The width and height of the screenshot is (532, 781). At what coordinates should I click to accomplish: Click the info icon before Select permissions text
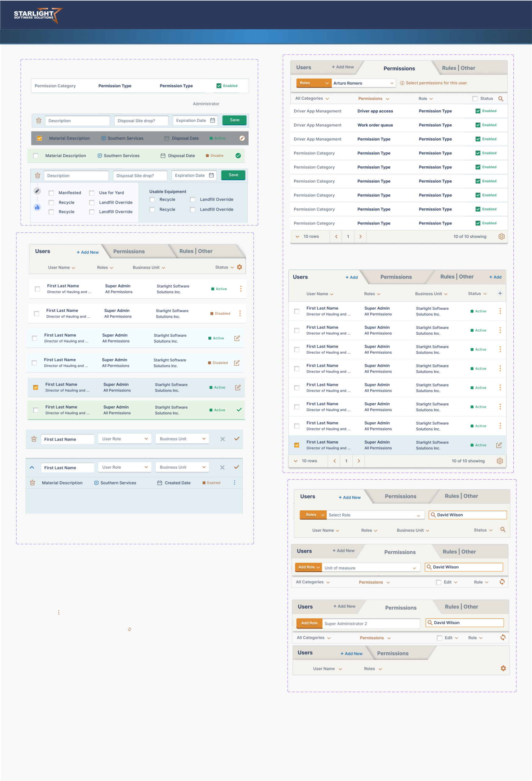pos(402,83)
